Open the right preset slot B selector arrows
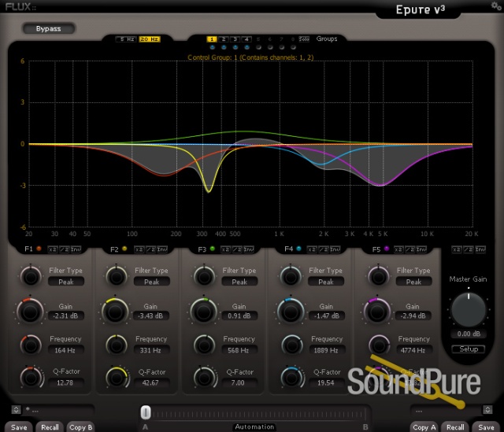 pos(487,409)
